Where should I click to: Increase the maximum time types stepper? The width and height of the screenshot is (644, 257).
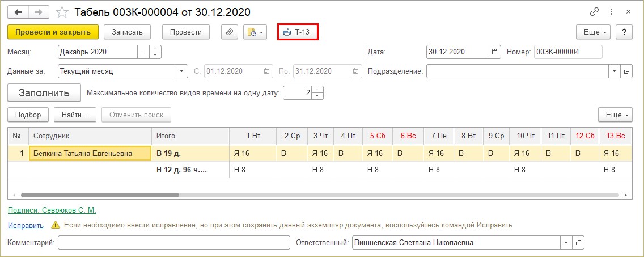[317, 90]
